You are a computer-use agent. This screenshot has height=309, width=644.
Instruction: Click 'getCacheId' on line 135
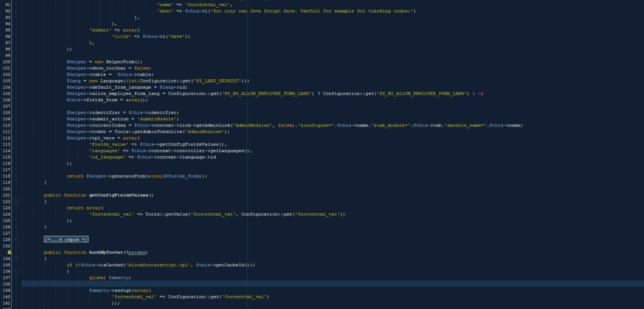(x=229, y=265)
